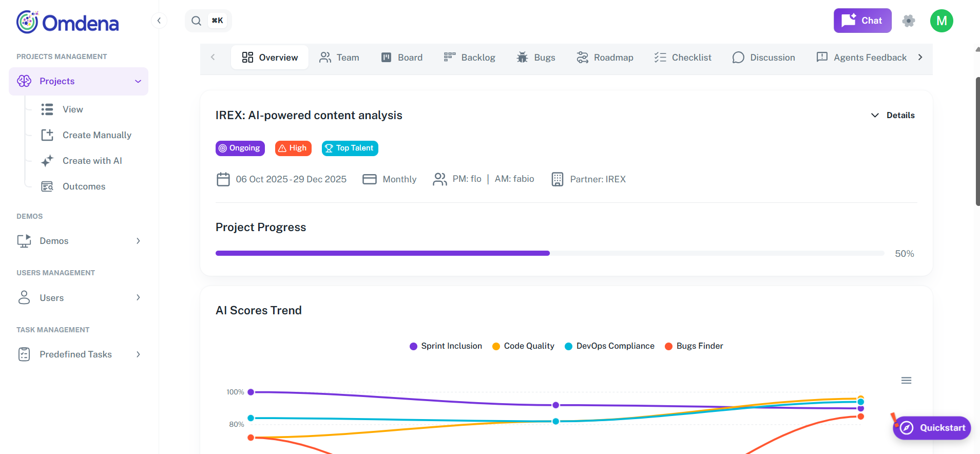
Task: Click the Projects brain icon
Action: point(24,81)
